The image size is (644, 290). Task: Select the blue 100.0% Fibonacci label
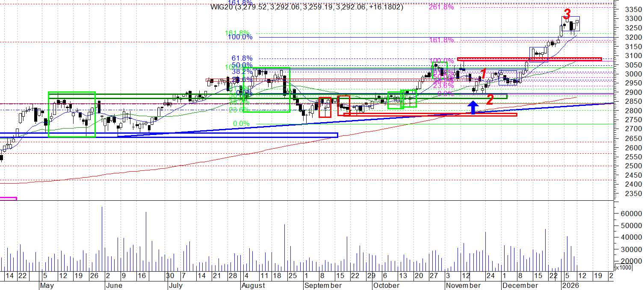240,37
